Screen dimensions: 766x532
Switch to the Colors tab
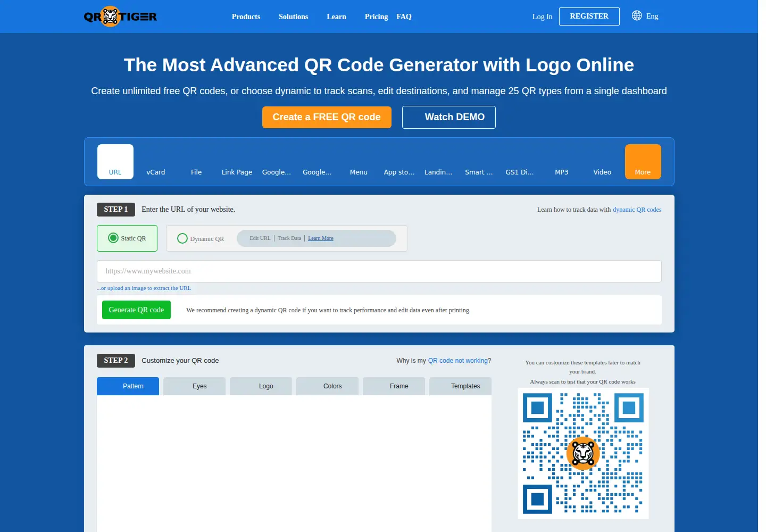[327, 386]
